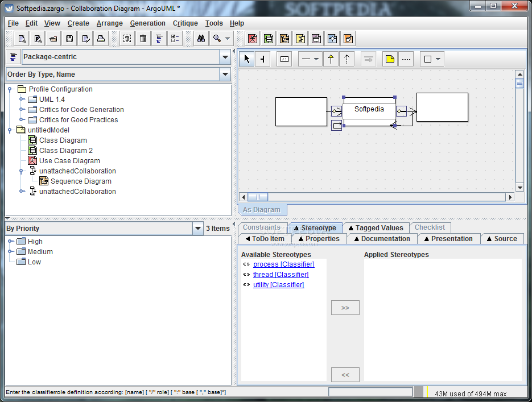Select the process [Classifier] stereotype link
This screenshot has height=402, width=532.
284,264
